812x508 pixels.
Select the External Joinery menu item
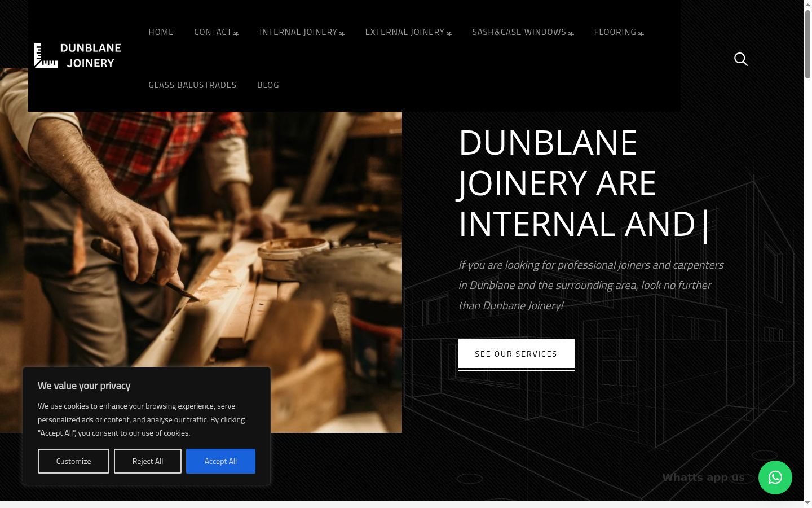pos(405,32)
